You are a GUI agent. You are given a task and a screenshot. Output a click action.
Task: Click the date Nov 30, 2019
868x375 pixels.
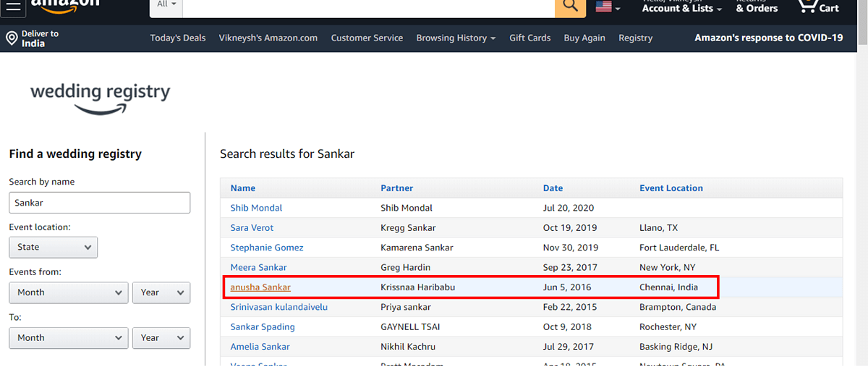point(571,248)
